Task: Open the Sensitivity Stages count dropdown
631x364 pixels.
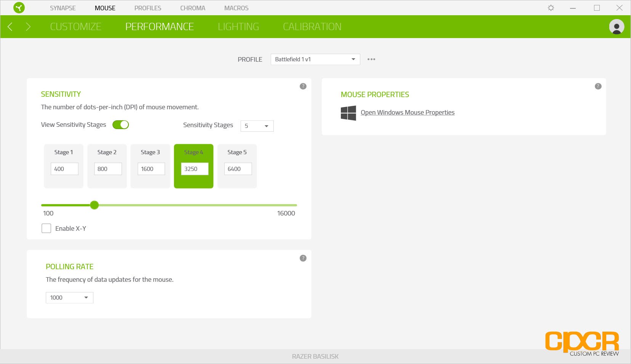Action: point(257,126)
